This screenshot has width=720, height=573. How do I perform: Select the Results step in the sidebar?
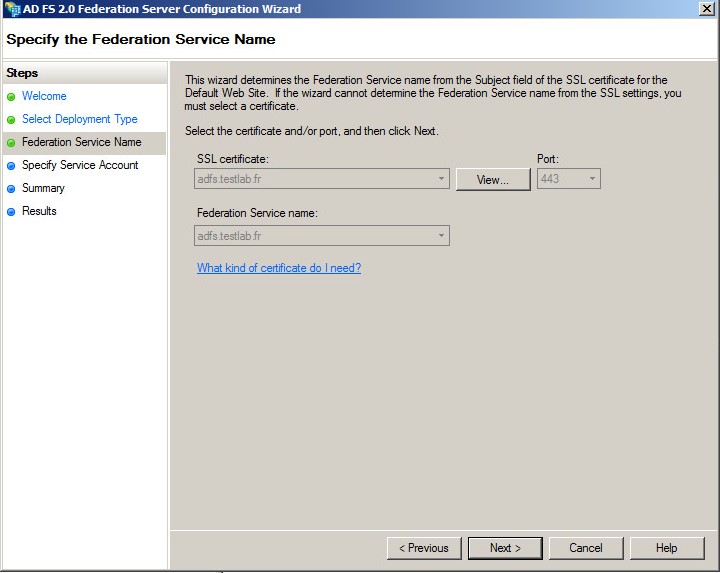tap(39, 211)
